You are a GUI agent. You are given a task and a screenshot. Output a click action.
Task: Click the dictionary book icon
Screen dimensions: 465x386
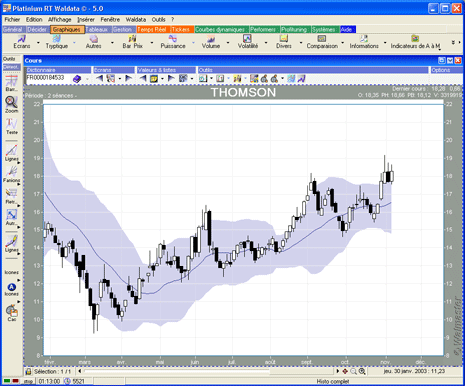pos(77,79)
